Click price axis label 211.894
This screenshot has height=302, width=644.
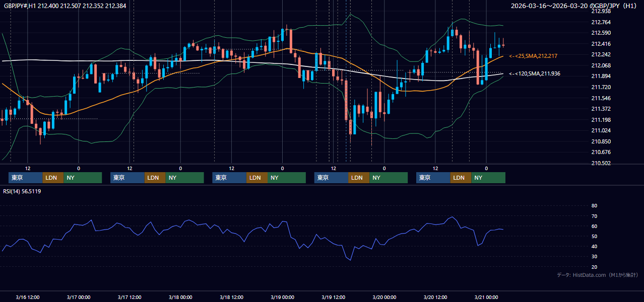[x=601, y=76]
